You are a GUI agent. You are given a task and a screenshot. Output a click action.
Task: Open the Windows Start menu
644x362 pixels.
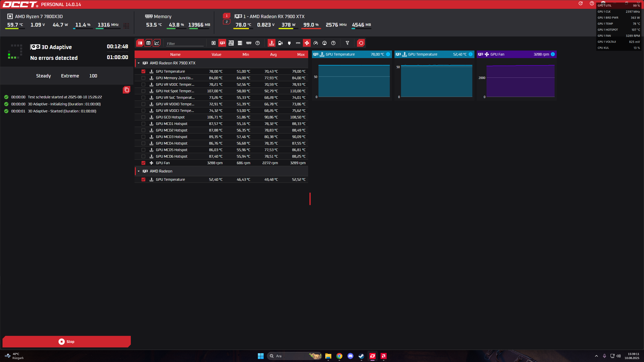tap(261, 356)
